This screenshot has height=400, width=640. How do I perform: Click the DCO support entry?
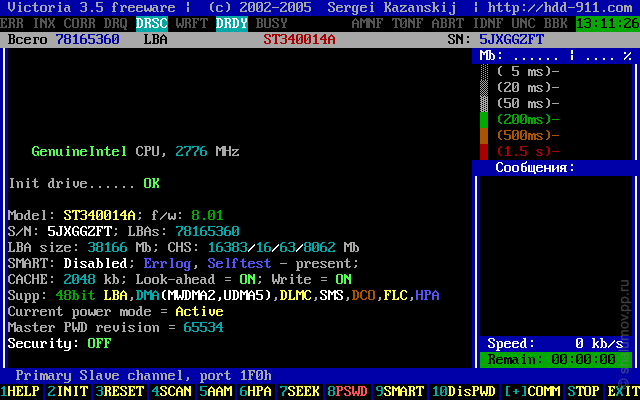[x=363, y=296]
